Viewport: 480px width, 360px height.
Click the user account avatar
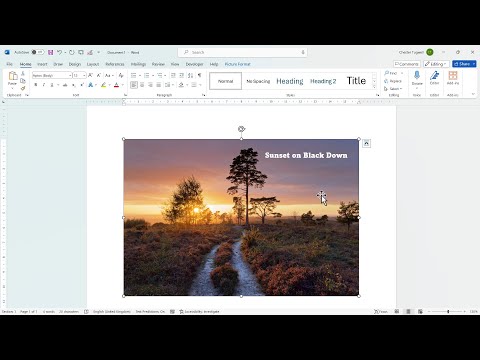click(x=430, y=52)
